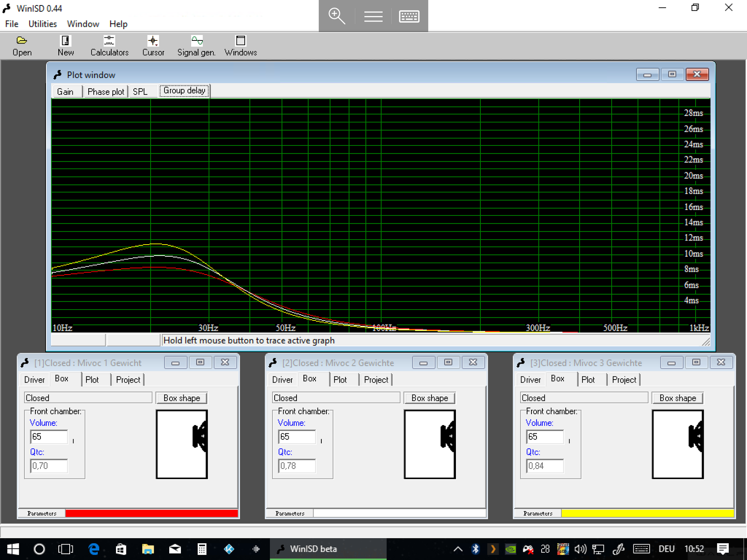Screen dimensions: 747x560
Task: Open Closed box type dropdown in window 1
Action: coord(88,398)
